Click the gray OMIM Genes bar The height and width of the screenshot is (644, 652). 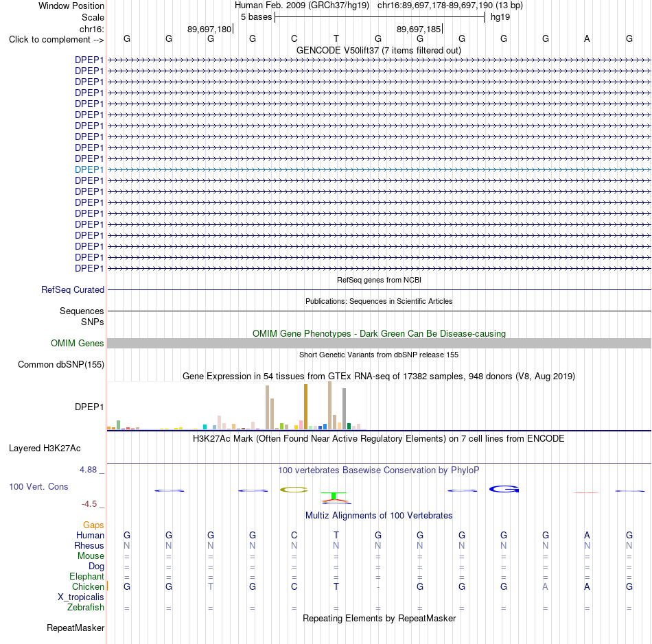tap(379, 343)
